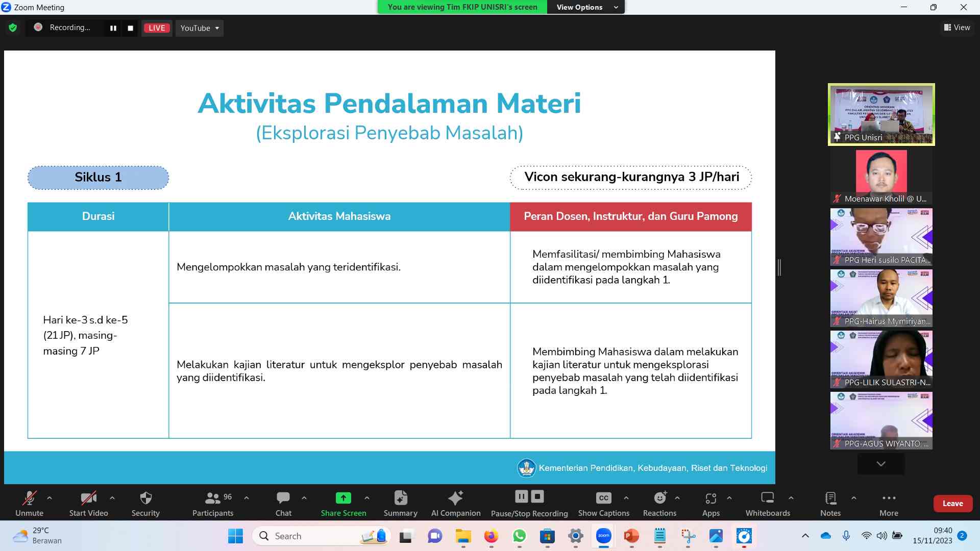This screenshot has width=980, height=551.
Task: Change layout with the View button
Action: pos(957,28)
